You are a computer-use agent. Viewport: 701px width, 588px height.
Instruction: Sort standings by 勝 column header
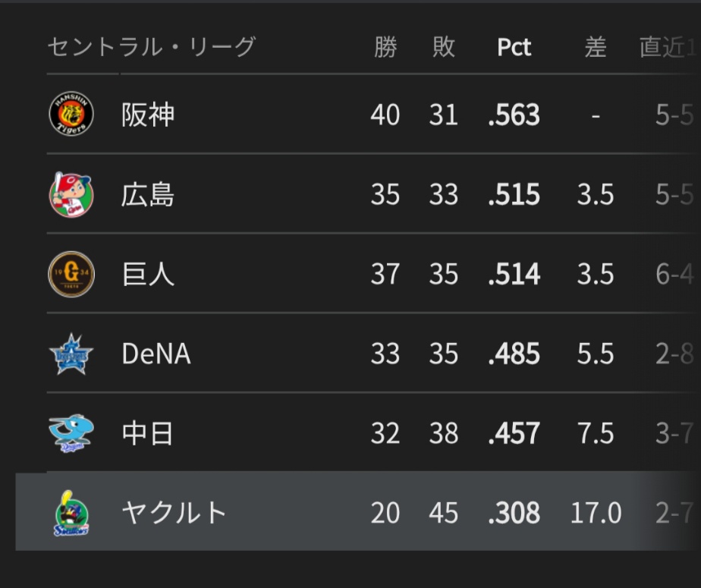(385, 47)
